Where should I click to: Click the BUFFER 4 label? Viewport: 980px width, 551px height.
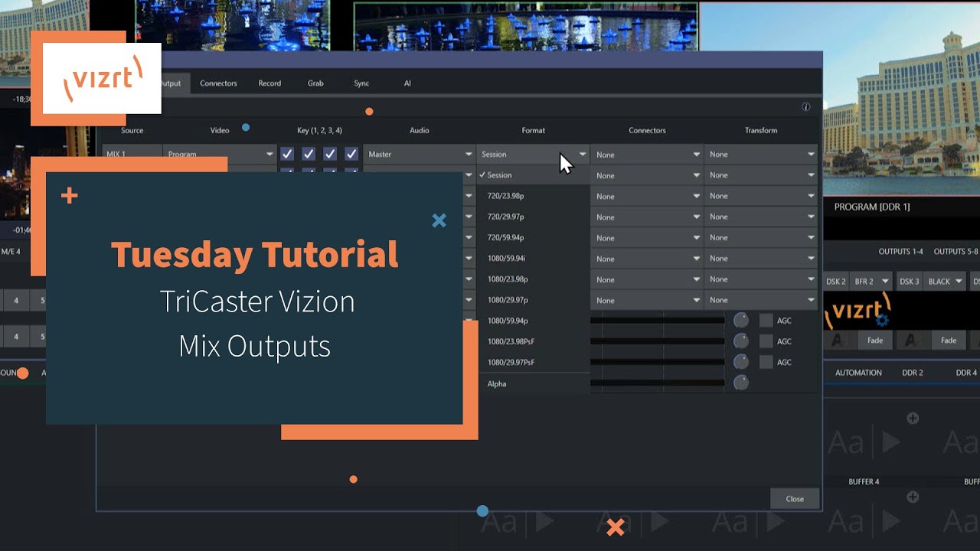(864, 482)
